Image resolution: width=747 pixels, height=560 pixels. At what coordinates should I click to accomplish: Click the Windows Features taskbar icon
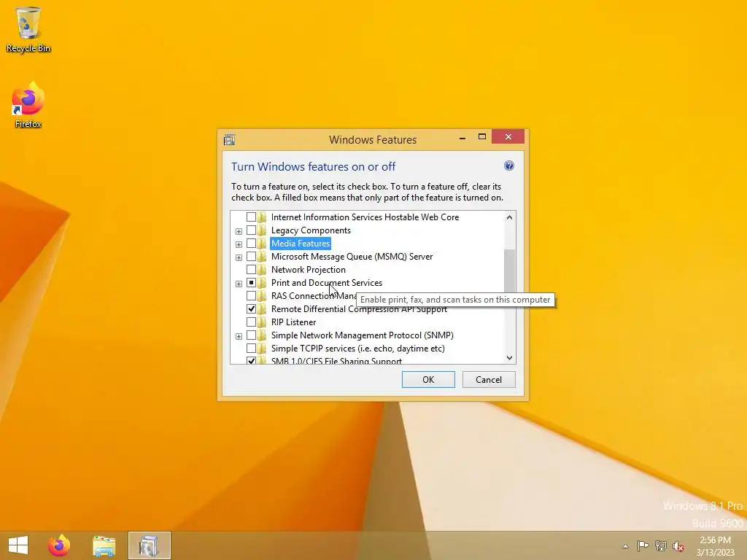pos(149,545)
